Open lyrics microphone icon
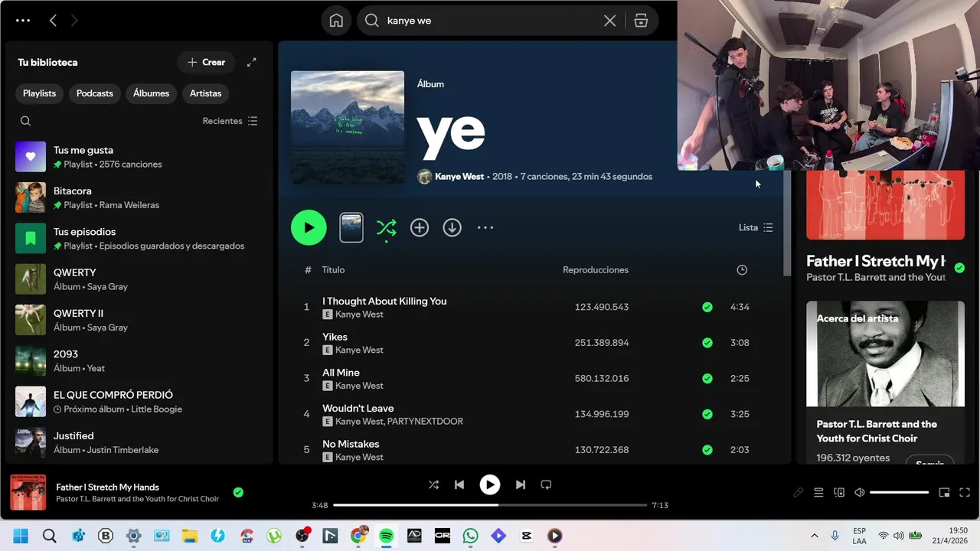 point(799,493)
